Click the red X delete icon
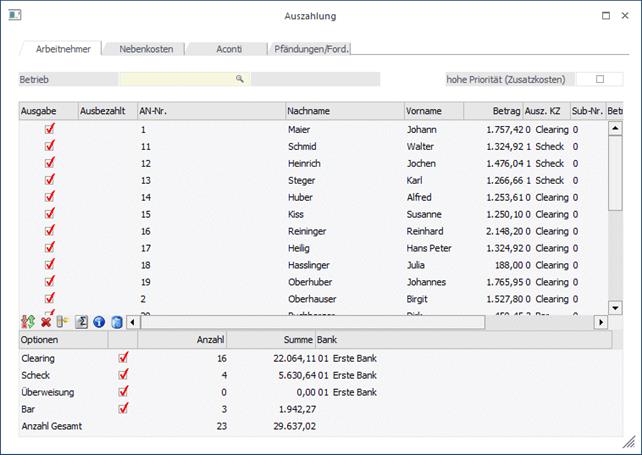Screen dimensions: 642x455 click(46, 322)
